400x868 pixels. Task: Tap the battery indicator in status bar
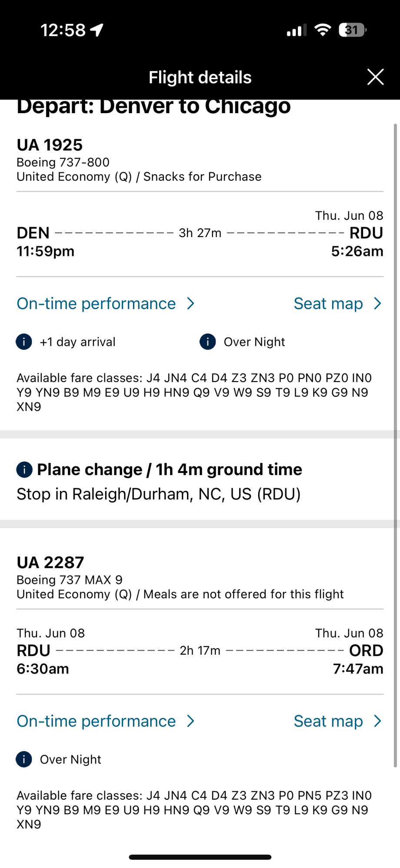click(353, 30)
